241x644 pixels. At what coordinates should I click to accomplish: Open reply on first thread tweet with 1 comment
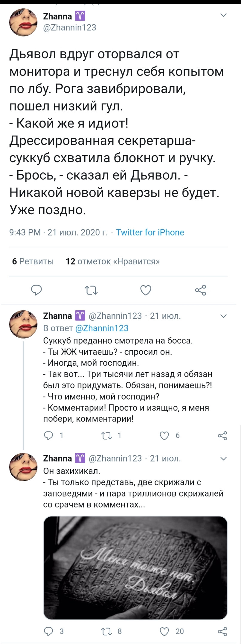click(48, 435)
